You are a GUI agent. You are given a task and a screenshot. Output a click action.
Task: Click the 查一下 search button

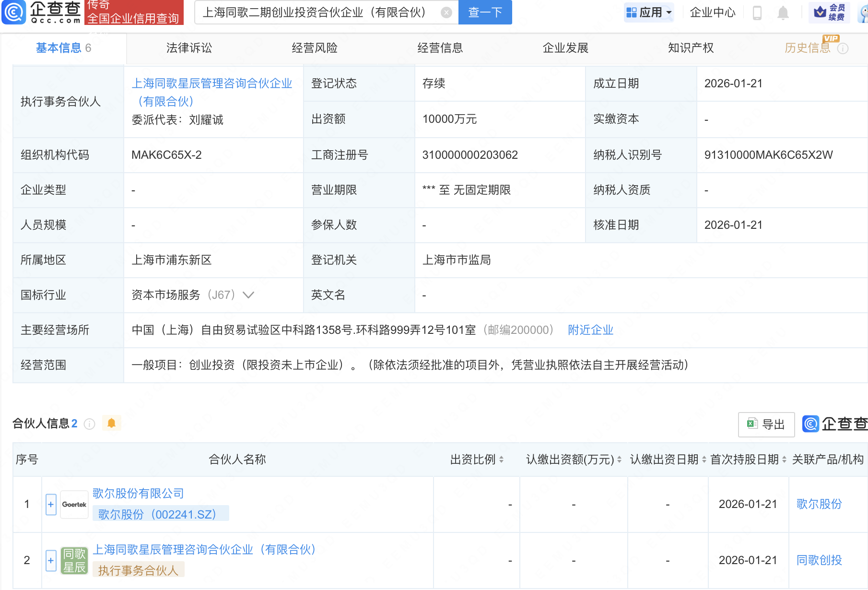click(x=485, y=12)
